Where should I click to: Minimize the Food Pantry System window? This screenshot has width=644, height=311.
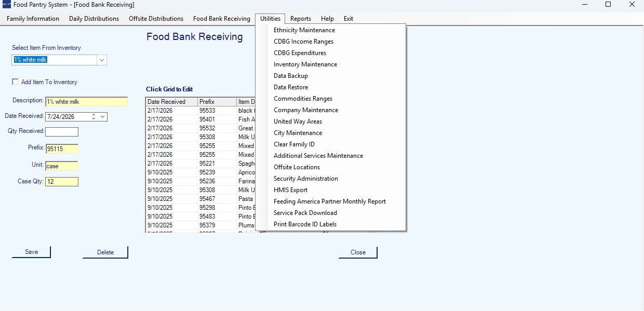pos(585,5)
